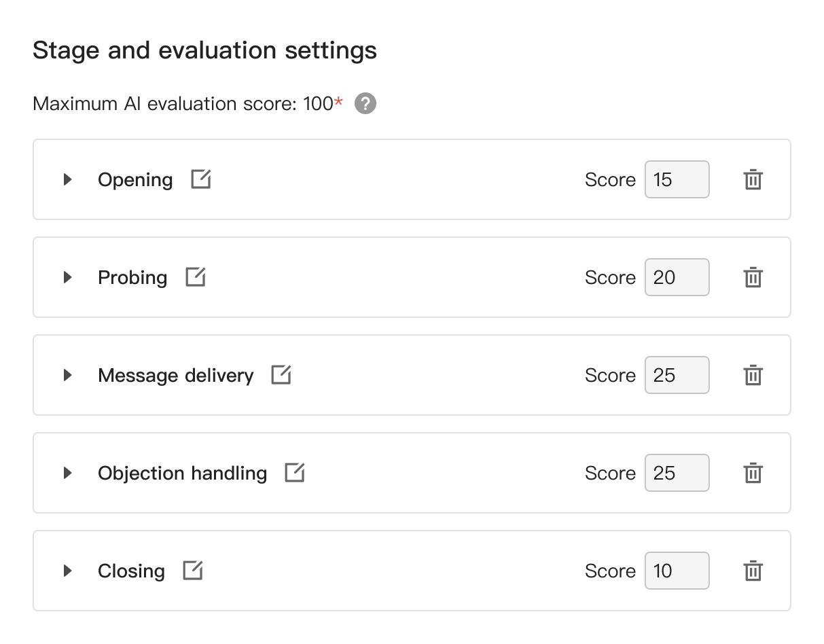Click the Probing score input field
824x644 pixels.
(x=677, y=277)
